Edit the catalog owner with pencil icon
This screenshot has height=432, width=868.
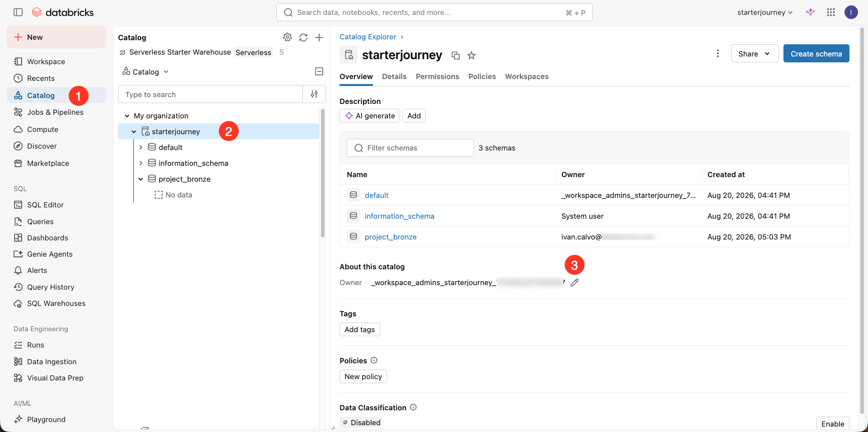(x=575, y=282)
